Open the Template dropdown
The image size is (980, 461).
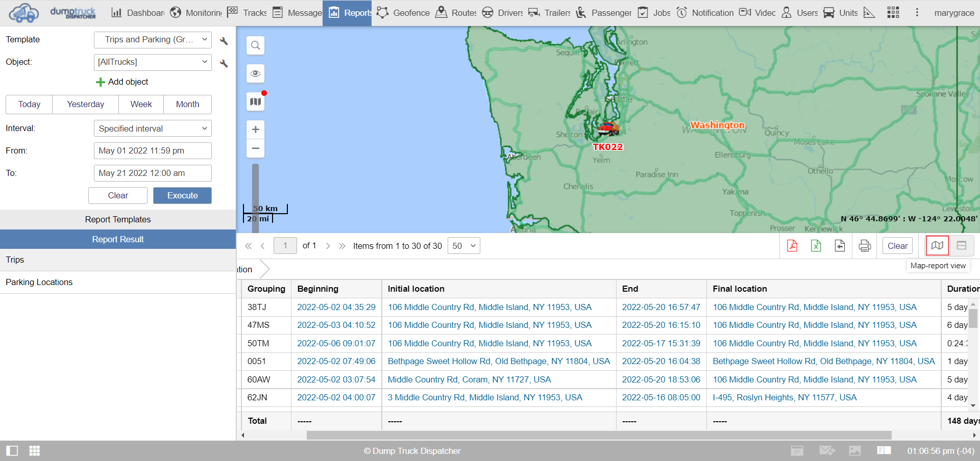pyautogui.click(x=153, y=40)
